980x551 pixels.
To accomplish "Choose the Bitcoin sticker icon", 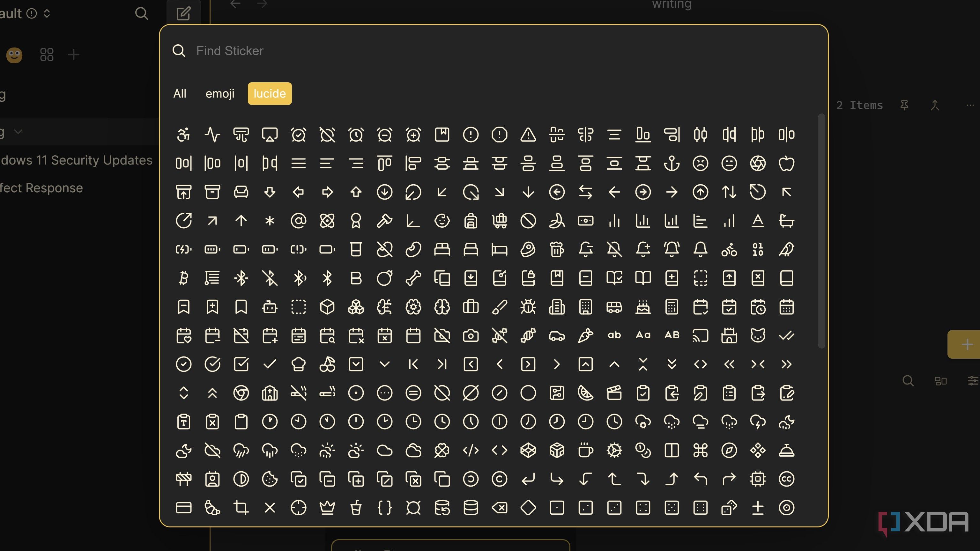I will [183, 278].
